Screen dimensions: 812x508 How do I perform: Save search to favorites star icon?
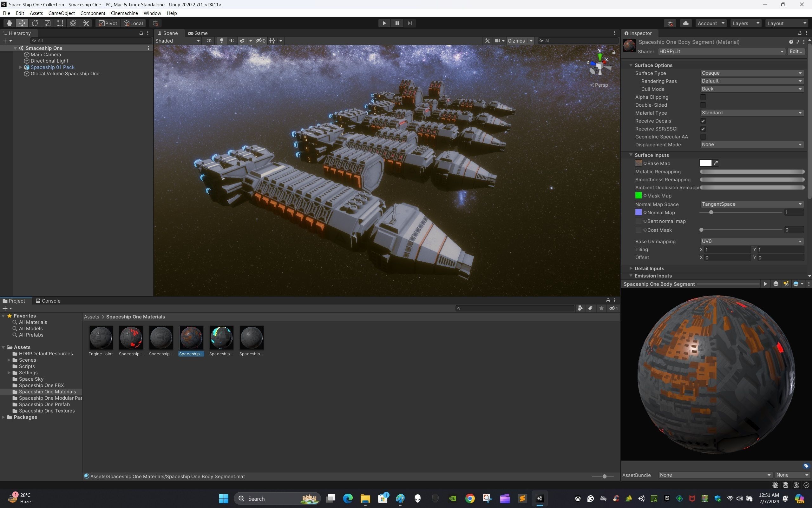(601, 308)
